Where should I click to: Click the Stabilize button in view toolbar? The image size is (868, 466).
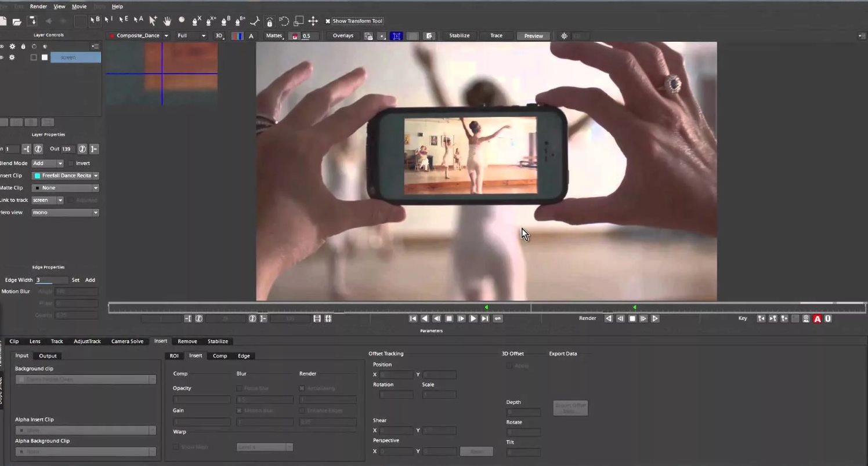(x=459, y=36)
